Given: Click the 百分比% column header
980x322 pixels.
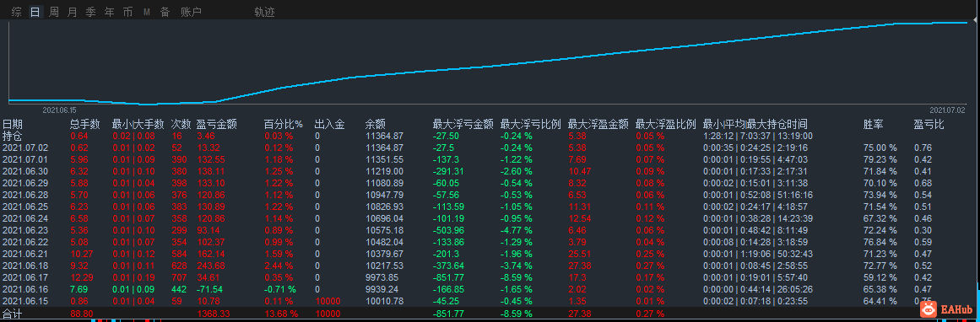Looking at the screenshot, I should pyautogui.click(x=283, y=124).
